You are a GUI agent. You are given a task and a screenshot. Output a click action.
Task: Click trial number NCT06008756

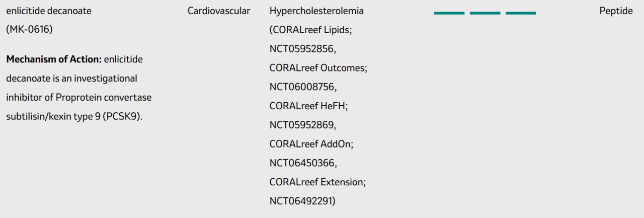pyautogui.click(x=302, y=87)
